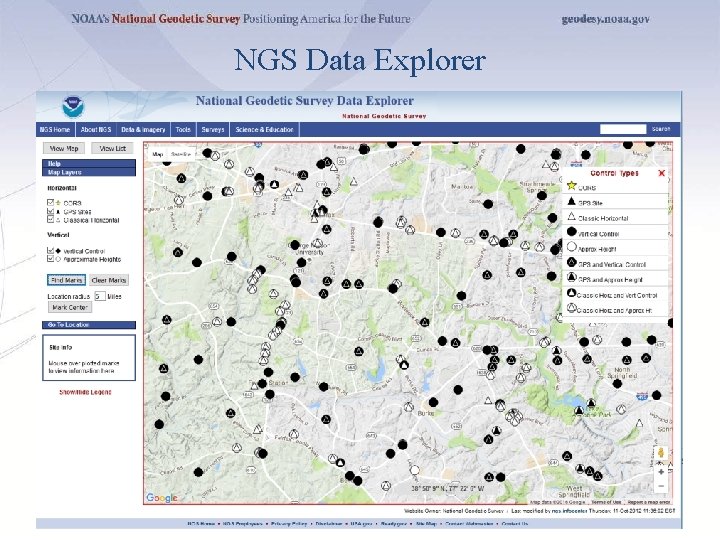Expand the Help section header
720x540 pixels.
tap(89, 163)
